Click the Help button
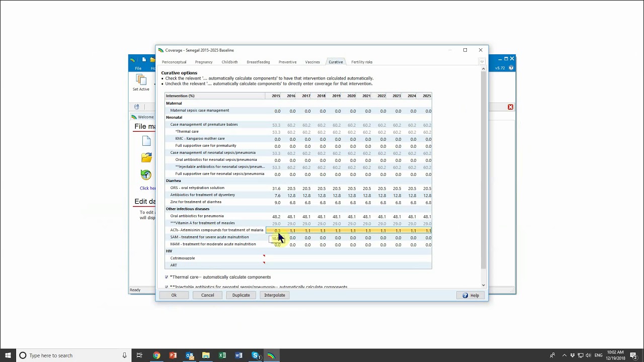 coord(471,295)
